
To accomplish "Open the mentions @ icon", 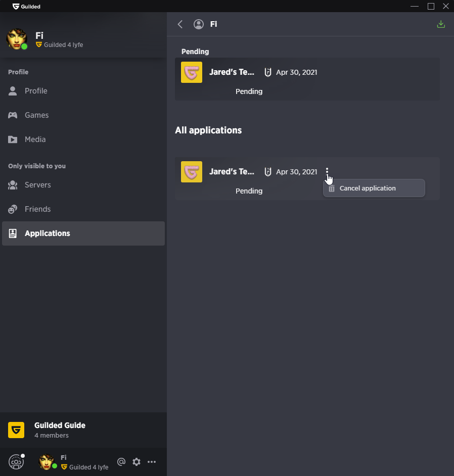I will (x=121, y=462).
